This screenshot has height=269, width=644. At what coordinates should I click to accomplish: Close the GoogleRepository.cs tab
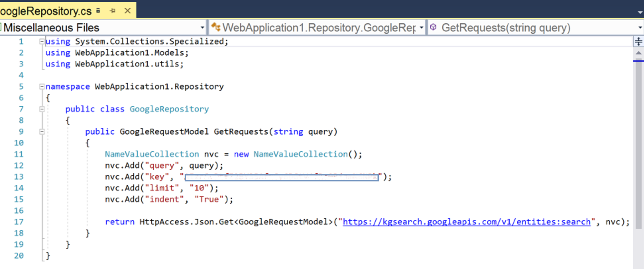coord(128,11)
